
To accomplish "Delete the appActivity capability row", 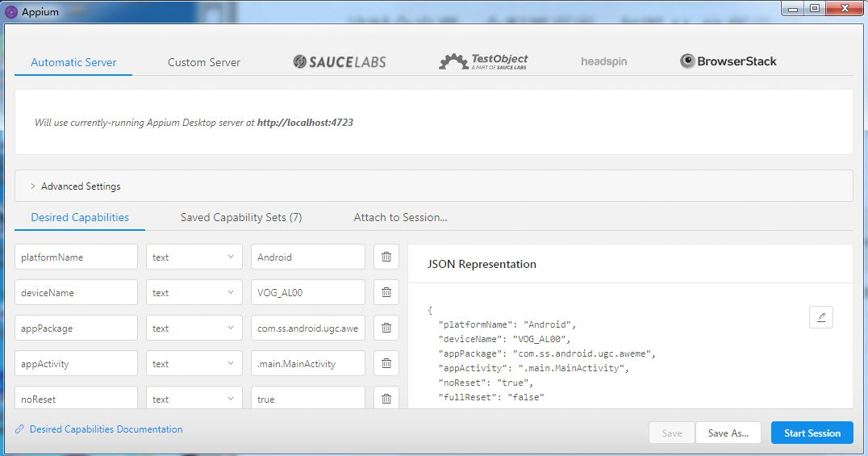I will [x=386, y=363].
